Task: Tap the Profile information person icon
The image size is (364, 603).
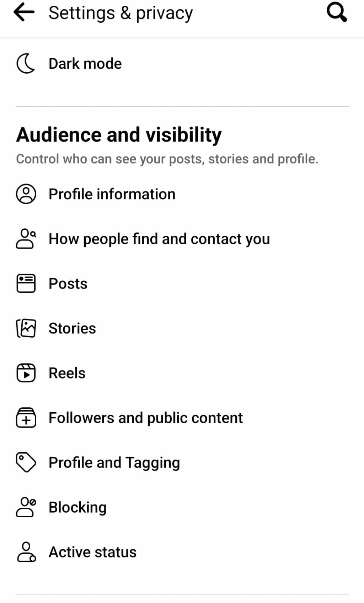Action: pyautogui.click(x=26, y=194)
